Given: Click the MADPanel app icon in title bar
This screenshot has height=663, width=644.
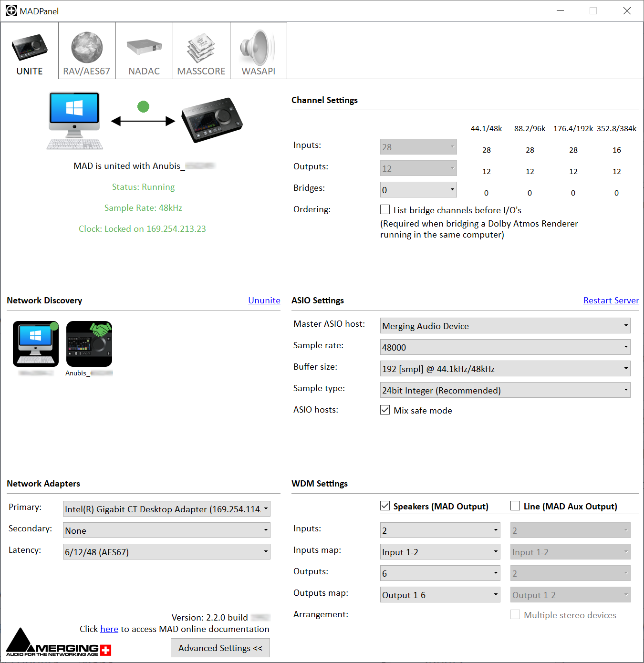Looking at the screenshot, I should click(11, 10).
